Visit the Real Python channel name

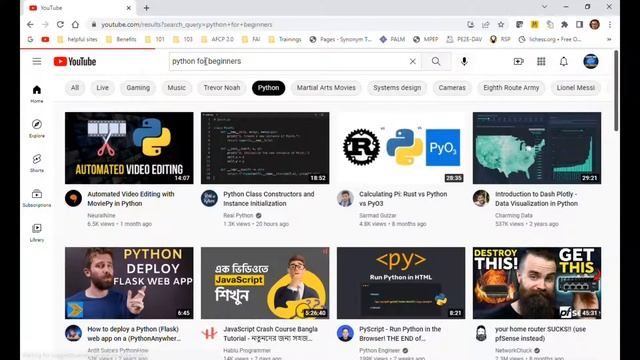(238, 215)
